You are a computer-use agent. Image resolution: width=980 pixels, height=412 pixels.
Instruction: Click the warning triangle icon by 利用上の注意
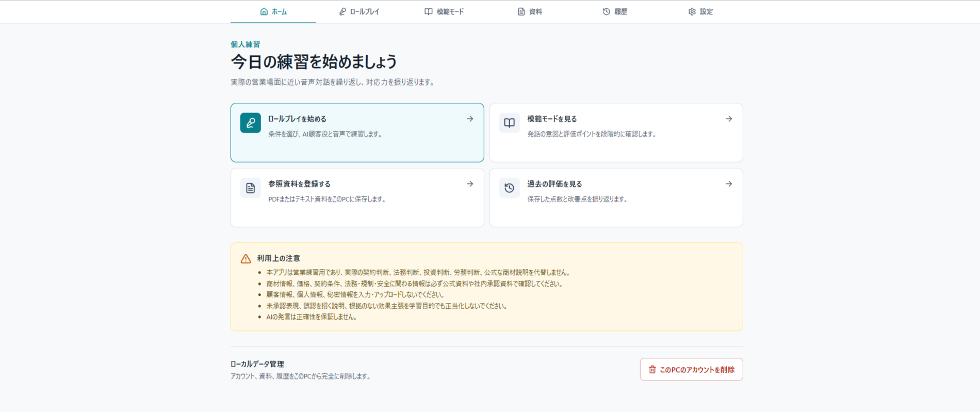(x=246, y=259)
